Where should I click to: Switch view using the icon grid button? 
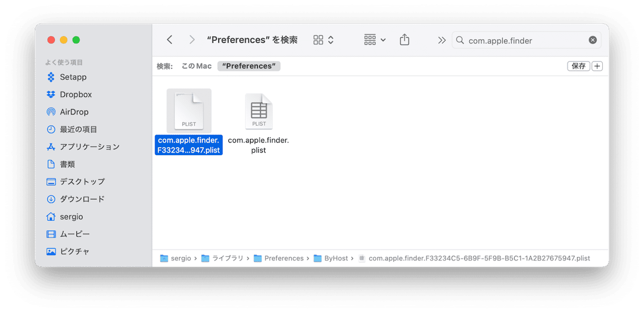pos(324,40)
